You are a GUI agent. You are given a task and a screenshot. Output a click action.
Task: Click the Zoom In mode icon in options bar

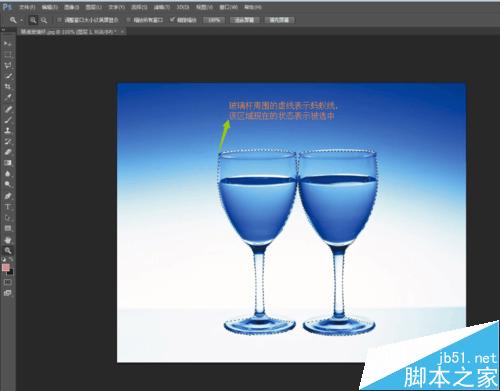click(x=33, y=20)
